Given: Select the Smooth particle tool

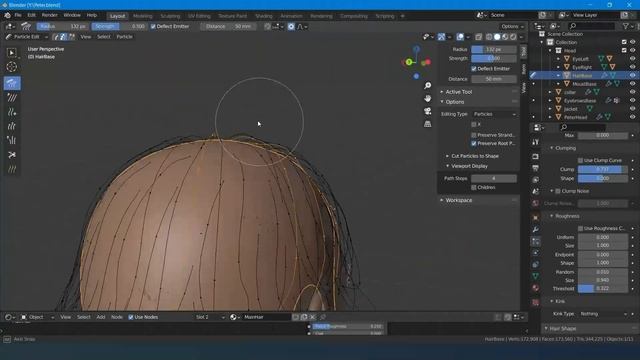Looking at the screenshot, I should (12, 98).
